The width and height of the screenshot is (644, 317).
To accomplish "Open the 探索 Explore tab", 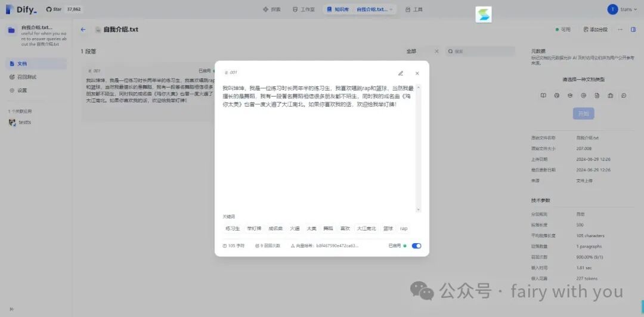I will (x=272, y=9).
